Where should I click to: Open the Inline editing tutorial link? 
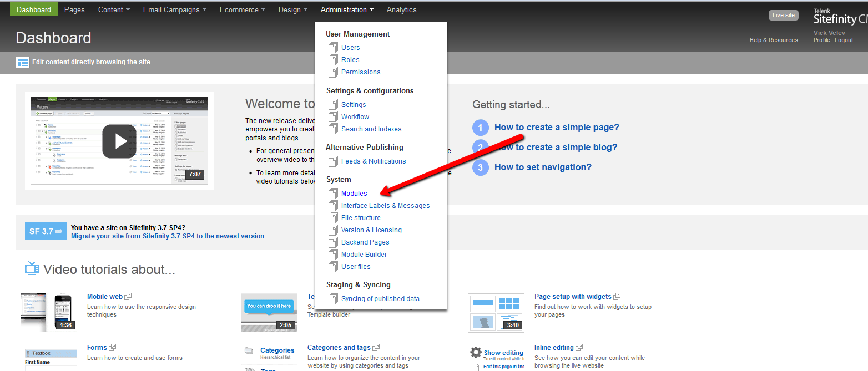coord(554,348)
